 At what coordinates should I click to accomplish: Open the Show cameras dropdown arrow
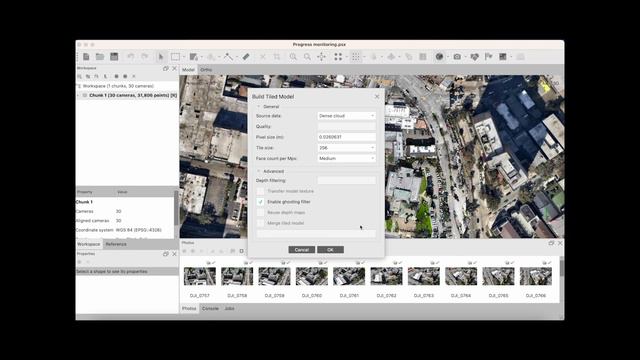click(466, 57)
